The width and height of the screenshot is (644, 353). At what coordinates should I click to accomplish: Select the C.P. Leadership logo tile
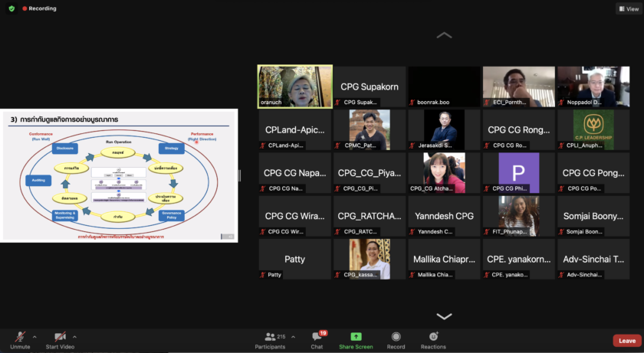(593, 129)
